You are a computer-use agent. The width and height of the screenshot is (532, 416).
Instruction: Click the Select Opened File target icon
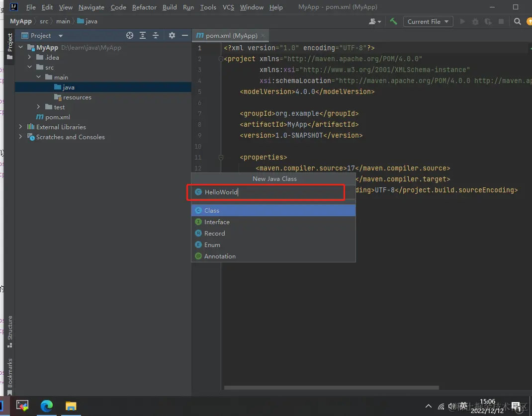130,35
